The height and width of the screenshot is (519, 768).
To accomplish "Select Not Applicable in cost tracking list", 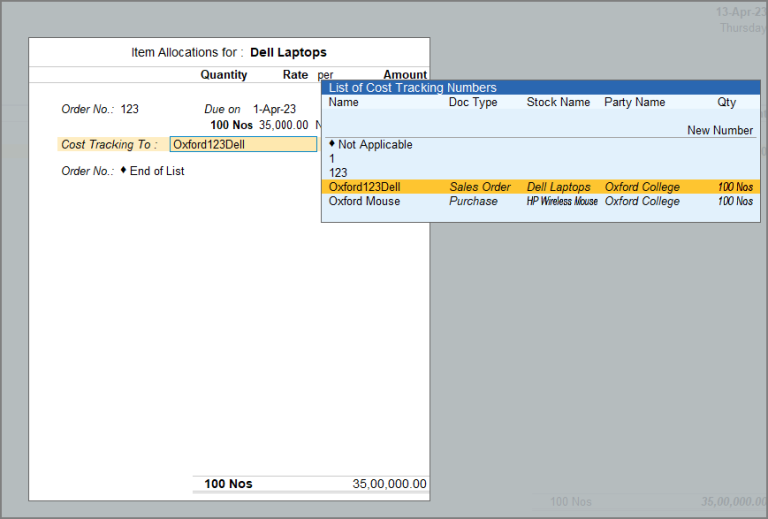I will point(375,145).
